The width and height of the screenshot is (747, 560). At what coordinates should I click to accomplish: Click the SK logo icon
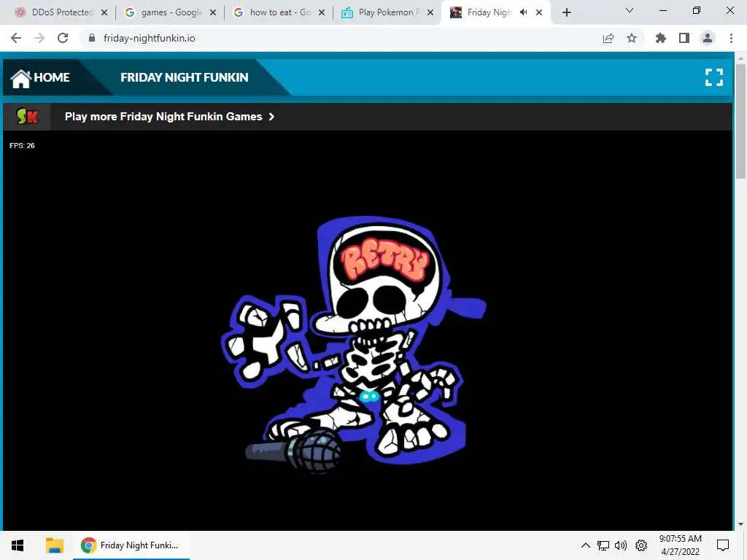coord(27,116)
